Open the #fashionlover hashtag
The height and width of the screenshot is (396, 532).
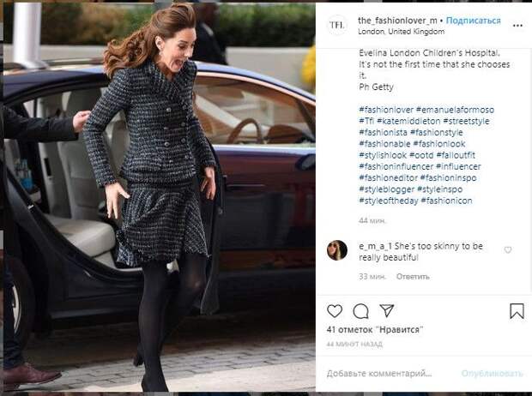[x=386, y=110]
